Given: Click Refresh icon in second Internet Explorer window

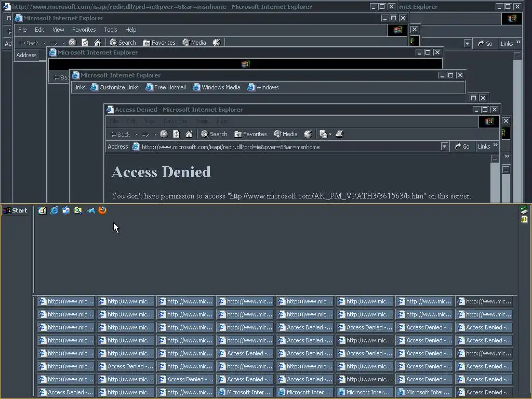Looking at the screenshot, I should 85,43.
